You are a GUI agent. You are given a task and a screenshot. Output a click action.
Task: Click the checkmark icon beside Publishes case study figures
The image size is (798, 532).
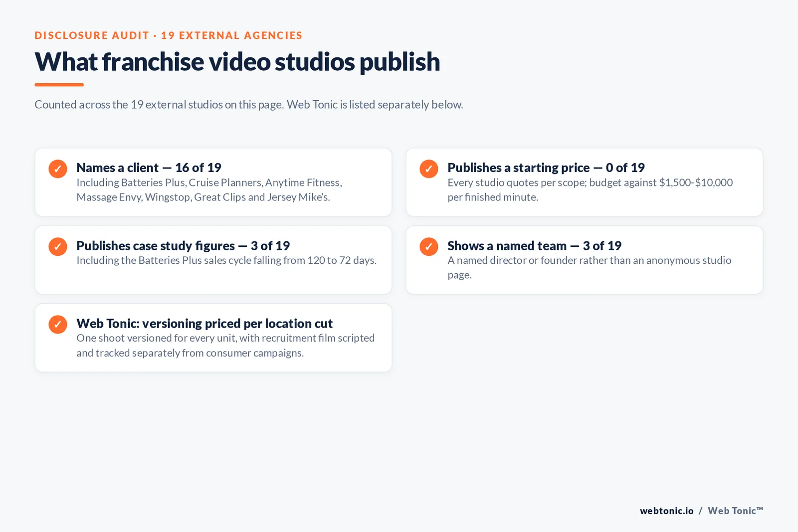tap(58, 246)
